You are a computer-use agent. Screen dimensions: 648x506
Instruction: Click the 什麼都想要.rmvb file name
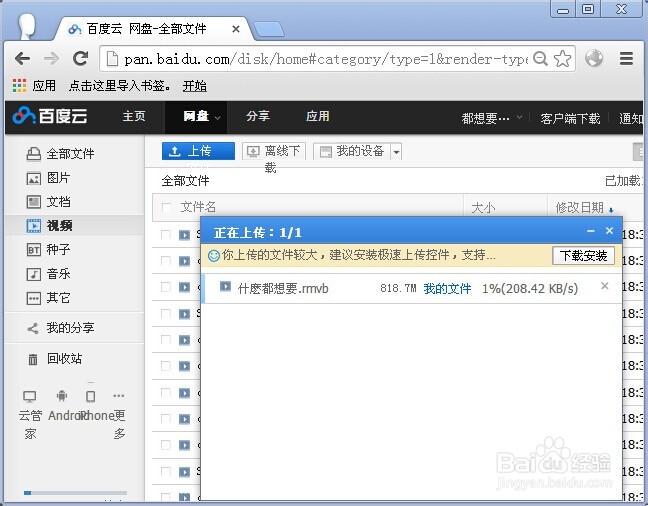pyautogui.click(x=283, y=289)
